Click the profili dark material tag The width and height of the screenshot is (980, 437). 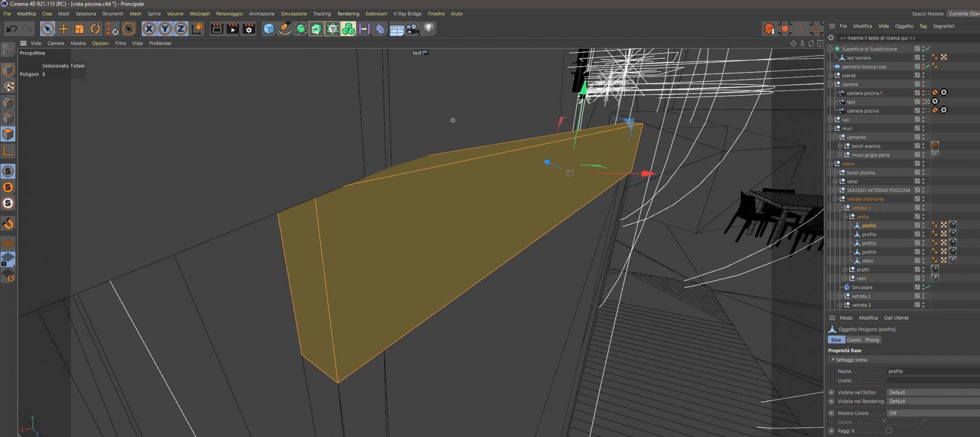935,269
